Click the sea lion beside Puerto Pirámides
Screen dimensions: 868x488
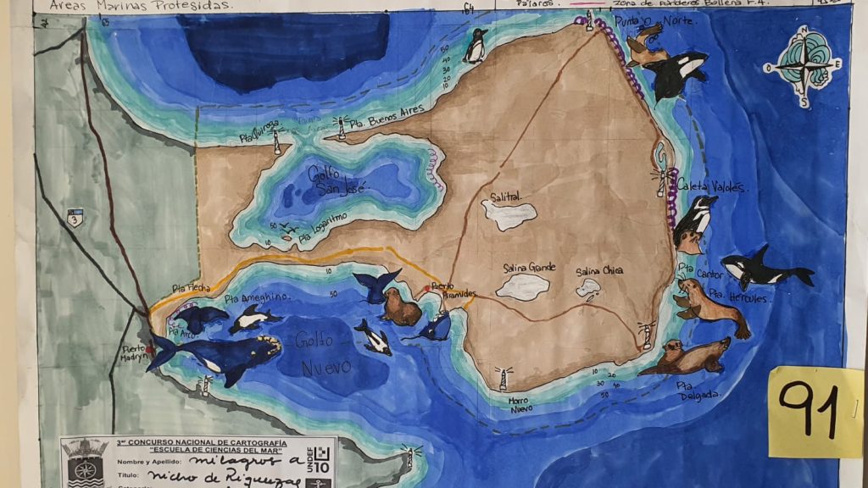tap(400, 307)
